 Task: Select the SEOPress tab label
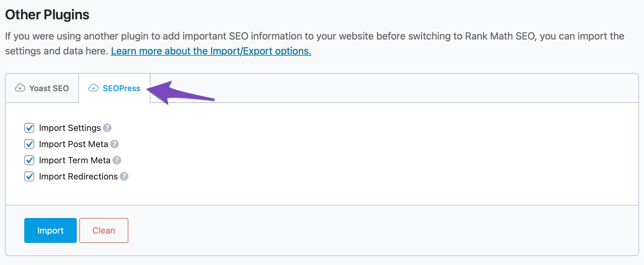[x=121, y=88]
